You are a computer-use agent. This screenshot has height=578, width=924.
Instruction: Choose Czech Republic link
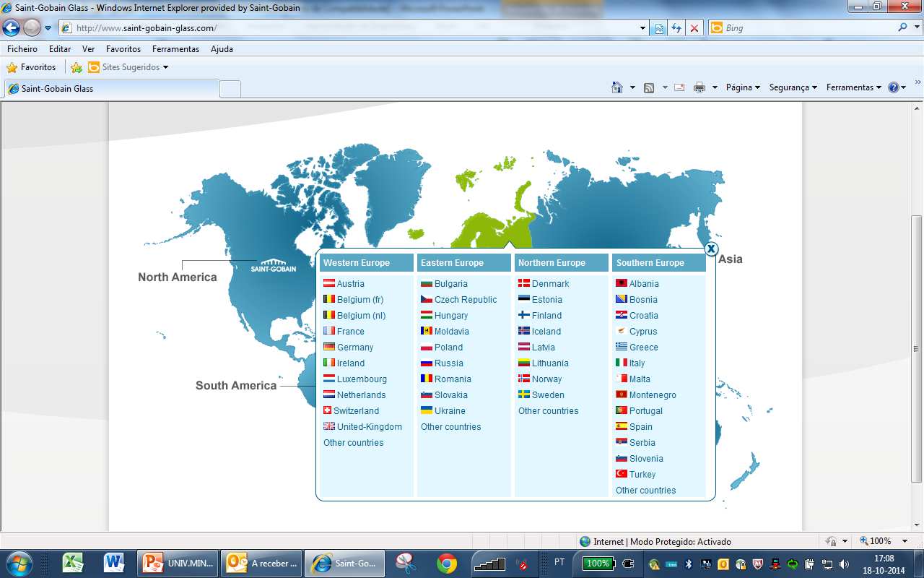point(466,300)
